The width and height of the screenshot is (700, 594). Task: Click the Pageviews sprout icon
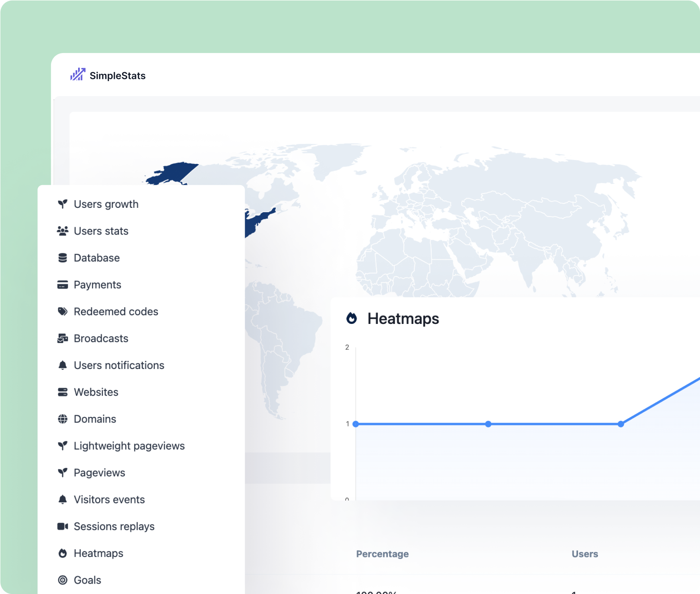coord(63,473)
